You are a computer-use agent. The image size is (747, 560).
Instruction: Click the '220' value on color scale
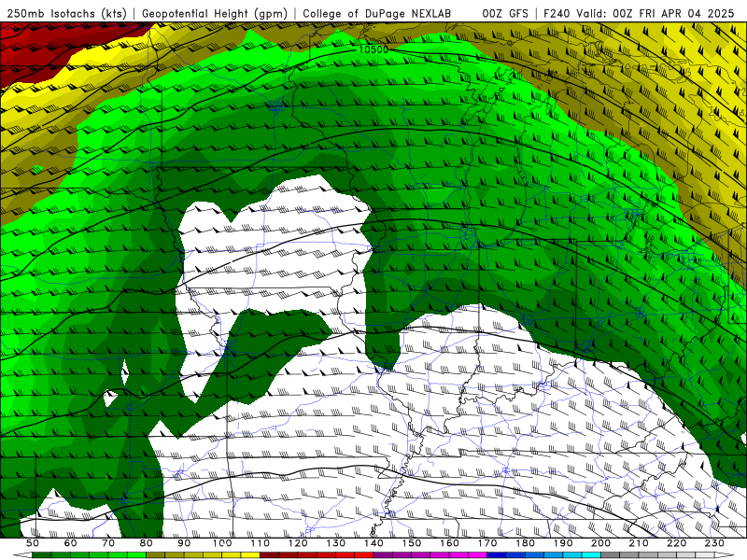tap(677, 543)
